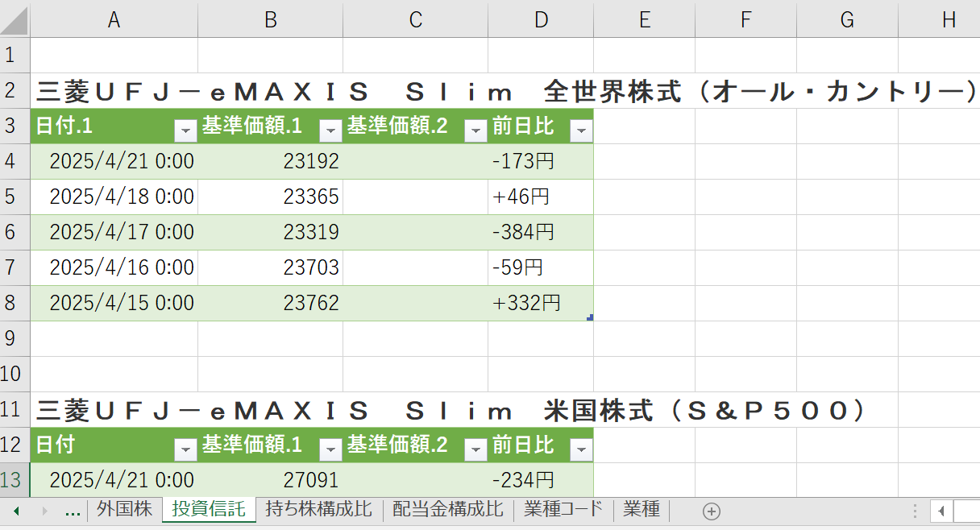This screenshot has height=530, width=980.
Task: Select the -234円 cell
Action: point(541,480)
